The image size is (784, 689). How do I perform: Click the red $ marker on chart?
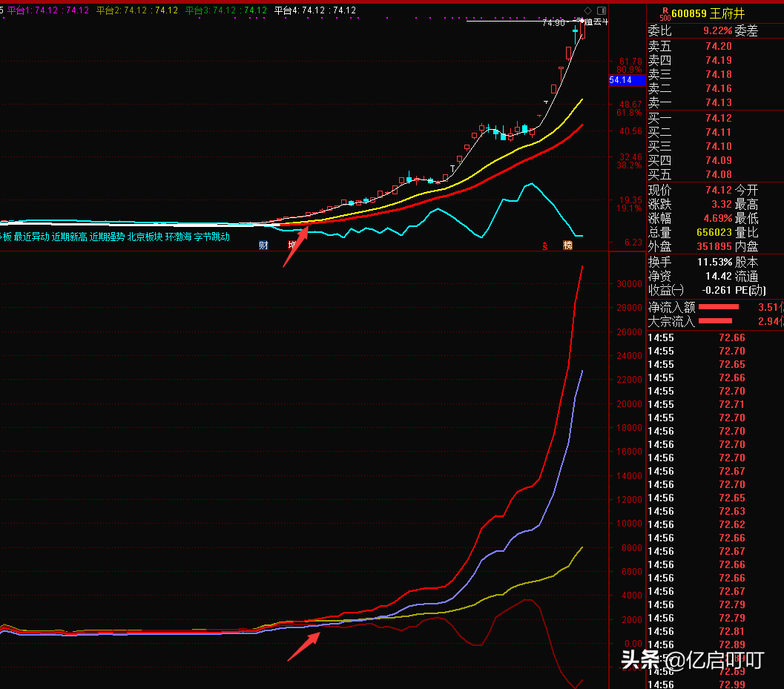pos(544,245)
